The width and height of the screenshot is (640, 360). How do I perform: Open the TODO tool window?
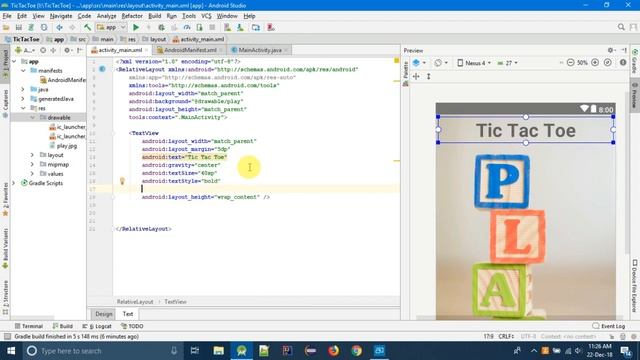coord(132,326)
